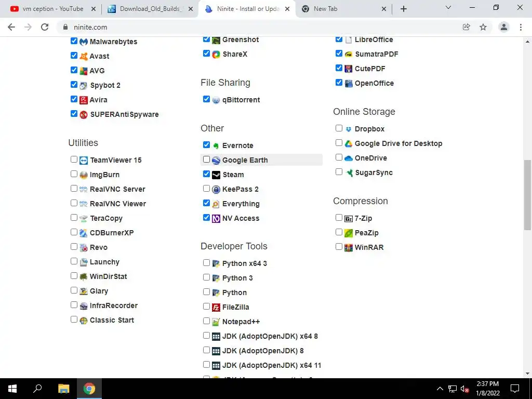Click the NV Access icon

point(216,219)
